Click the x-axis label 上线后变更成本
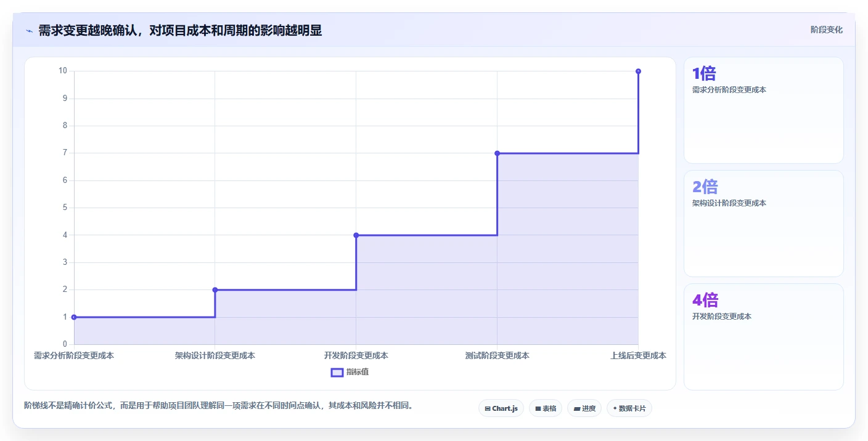The height and width of the screenshot is (441, 868). coord(638,356)
